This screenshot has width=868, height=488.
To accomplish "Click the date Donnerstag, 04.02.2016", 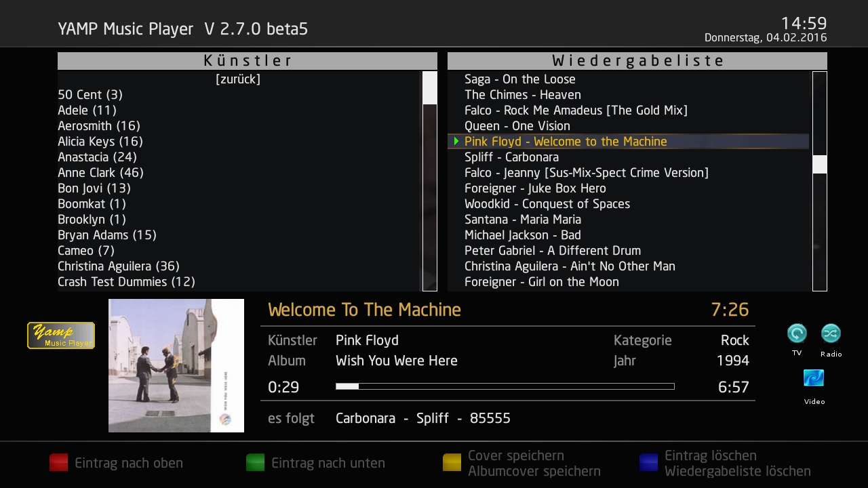I will (766, 38).
